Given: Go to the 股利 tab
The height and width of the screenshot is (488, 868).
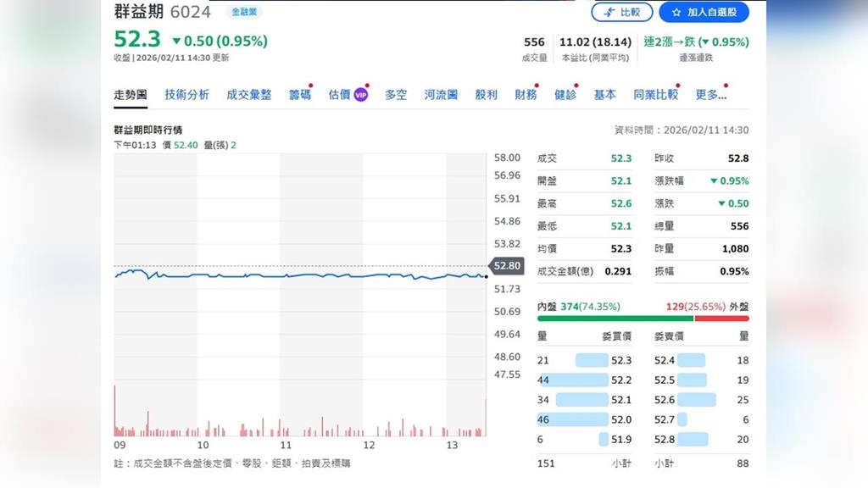Looking at the screenshot, I should 486,95.
